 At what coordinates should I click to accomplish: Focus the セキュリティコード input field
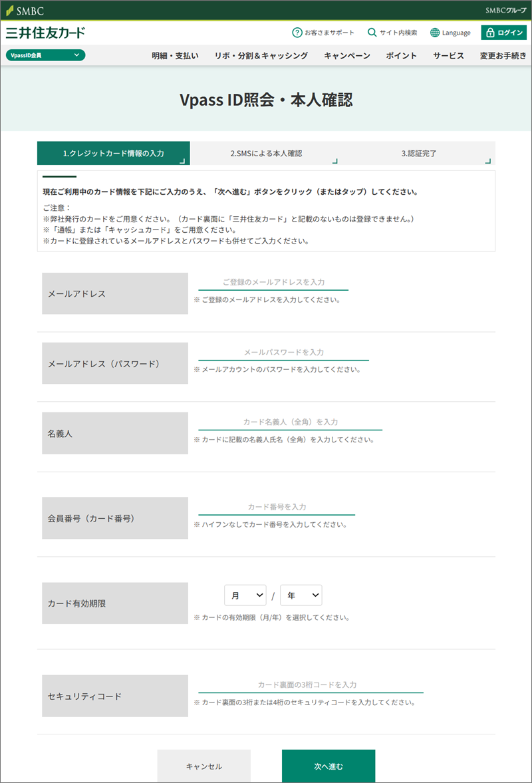[311, 685]
